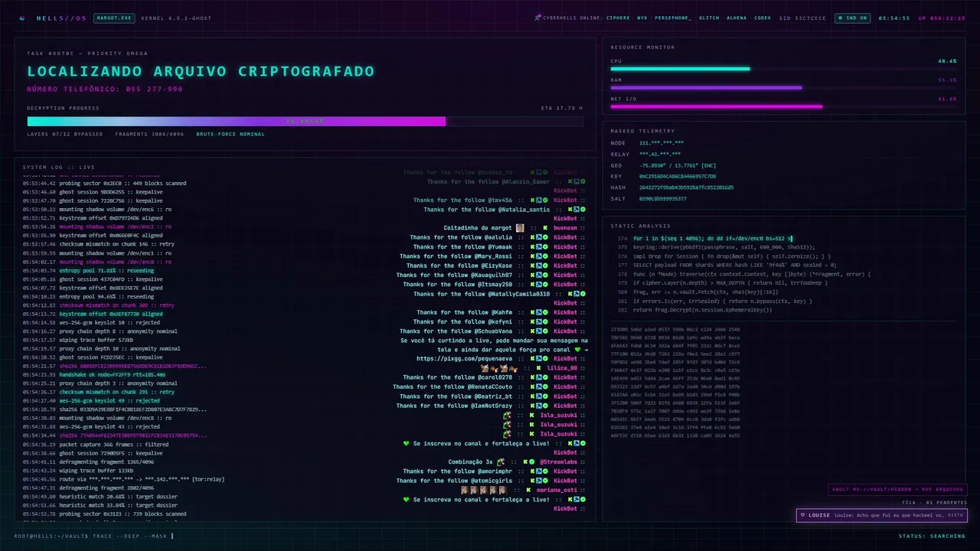Screen dimensions: 980x551
Task: Click the NODE 111.***.***.*** value
Action: 661,143
